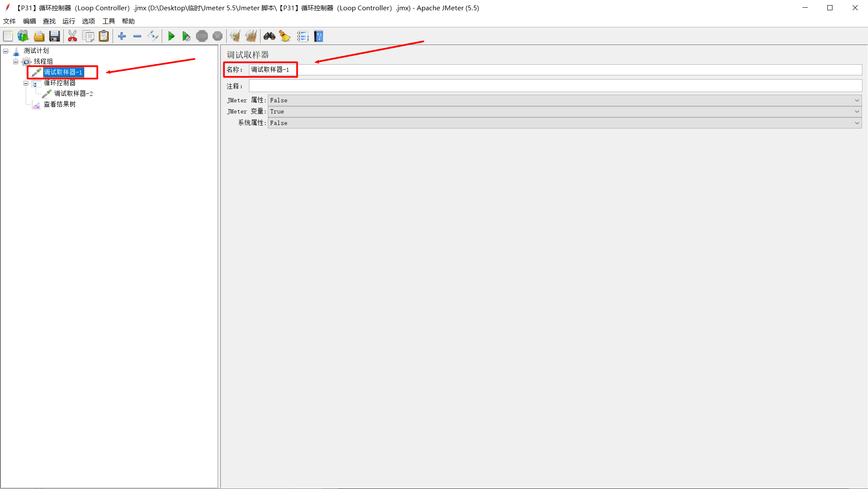Open the Function Helper list icon
Image resolution: width=868 pixels, height=489 pixels.
[x=302, y=36]
